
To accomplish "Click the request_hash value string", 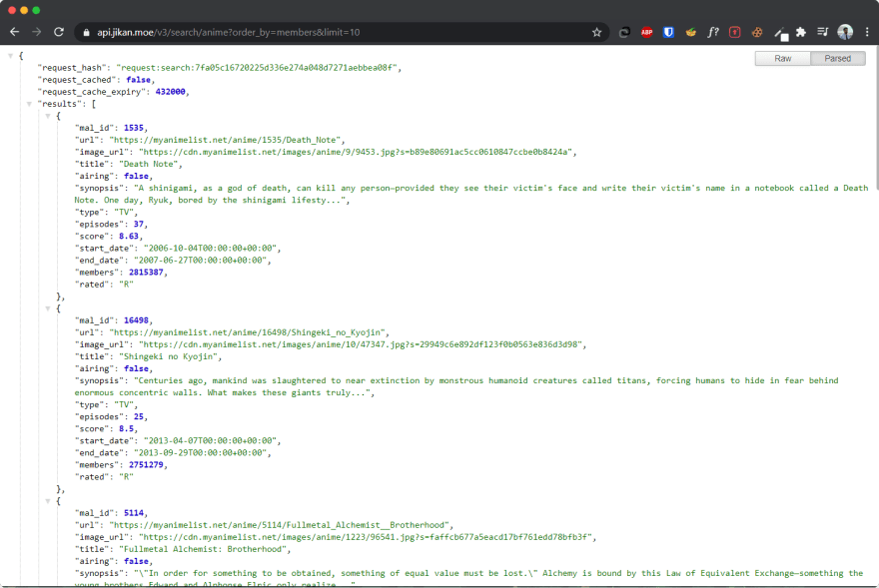I will point(259,68).
